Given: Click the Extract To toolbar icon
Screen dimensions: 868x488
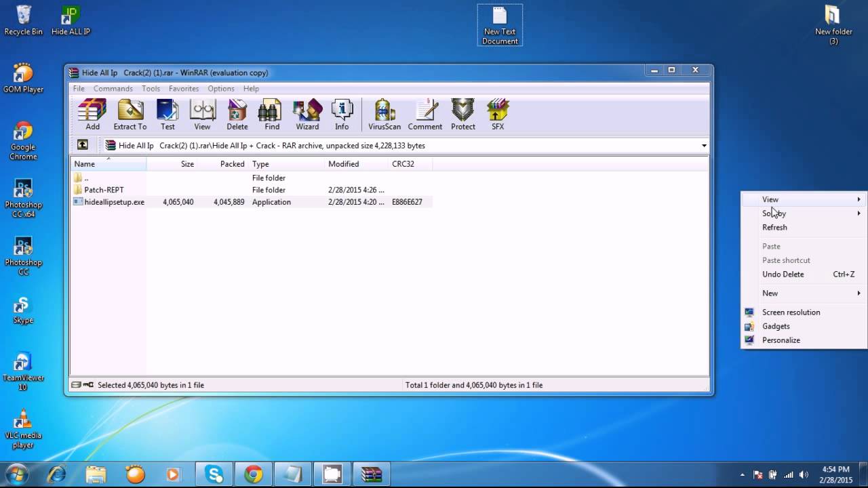Looking at the screenshot, I should 130,115.
